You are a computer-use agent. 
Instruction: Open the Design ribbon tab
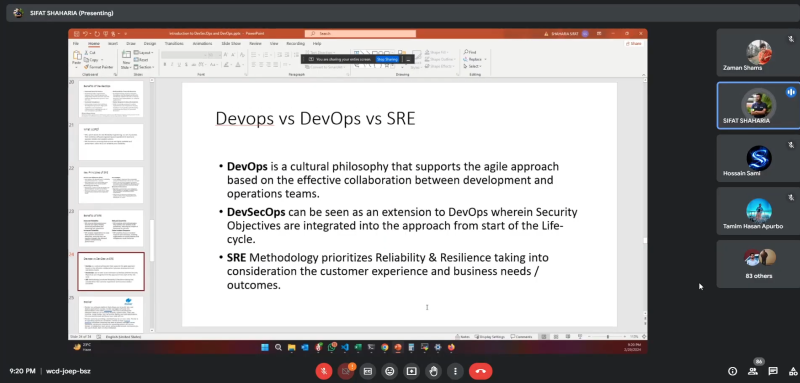[149, 44]
